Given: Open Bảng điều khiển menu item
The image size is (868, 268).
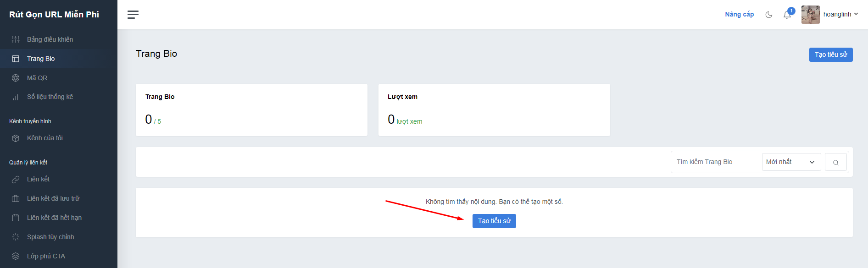Looking at the screenshot, I should [x=50, y=39].
